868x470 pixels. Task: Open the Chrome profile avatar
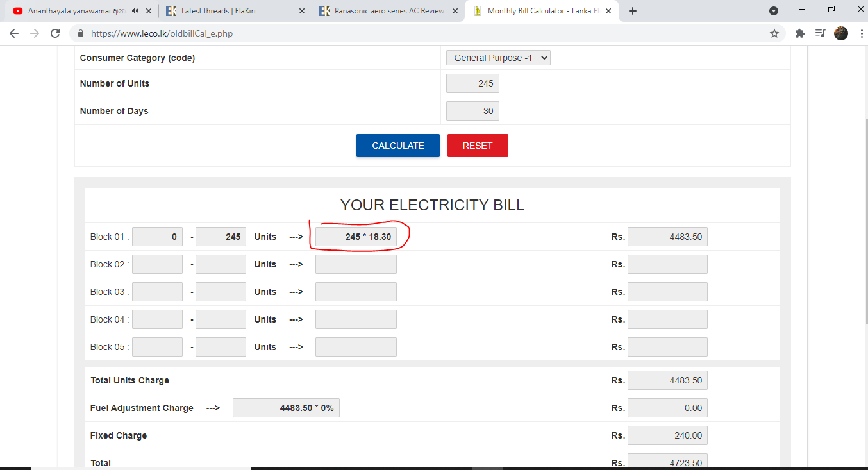(841, 33)
